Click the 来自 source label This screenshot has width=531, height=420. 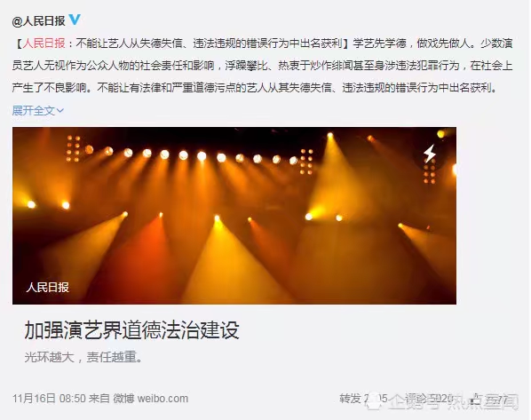tap(99, 399)
